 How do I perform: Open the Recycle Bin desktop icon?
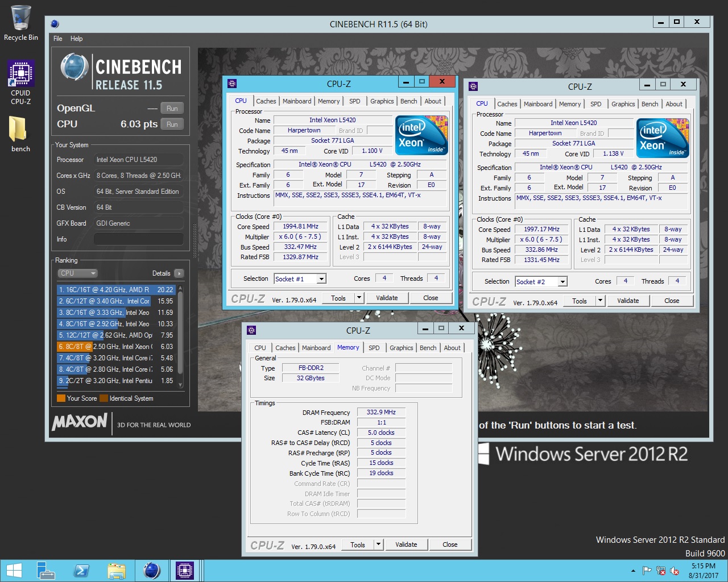(21, 23)
